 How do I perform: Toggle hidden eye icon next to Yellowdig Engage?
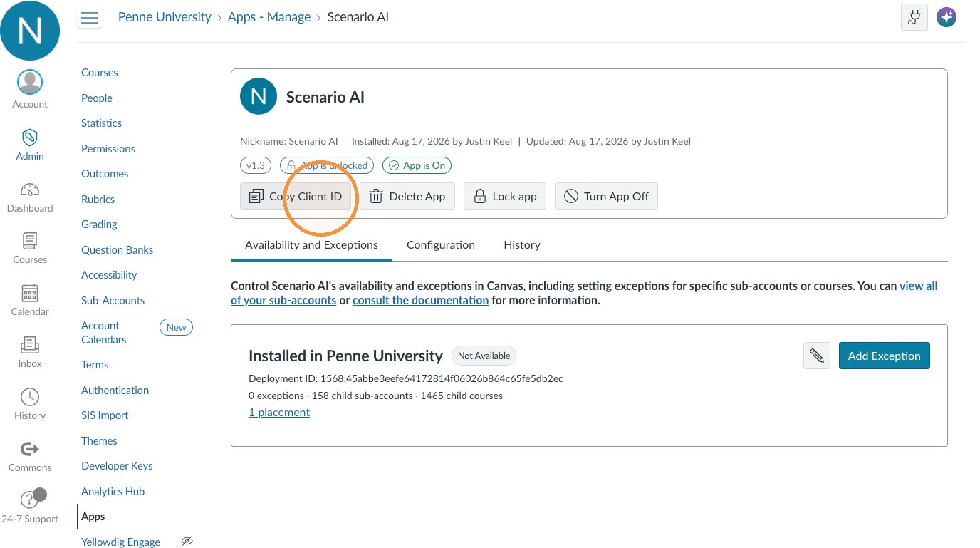187,542
